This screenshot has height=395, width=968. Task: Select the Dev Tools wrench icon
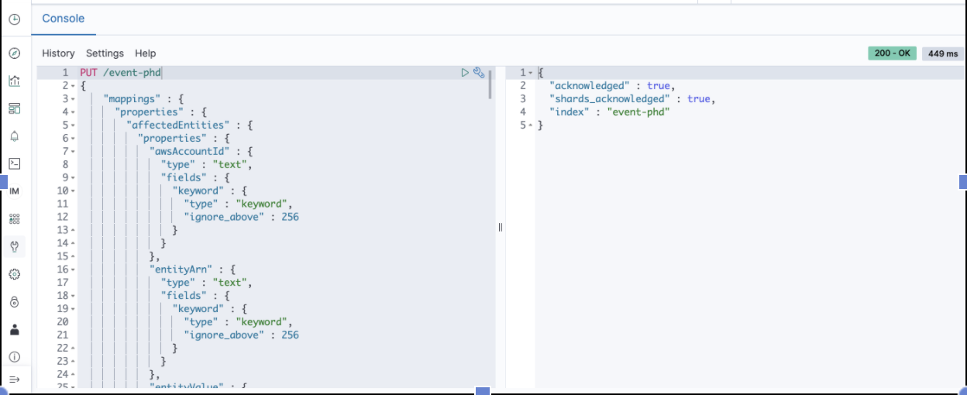[14, 247]
